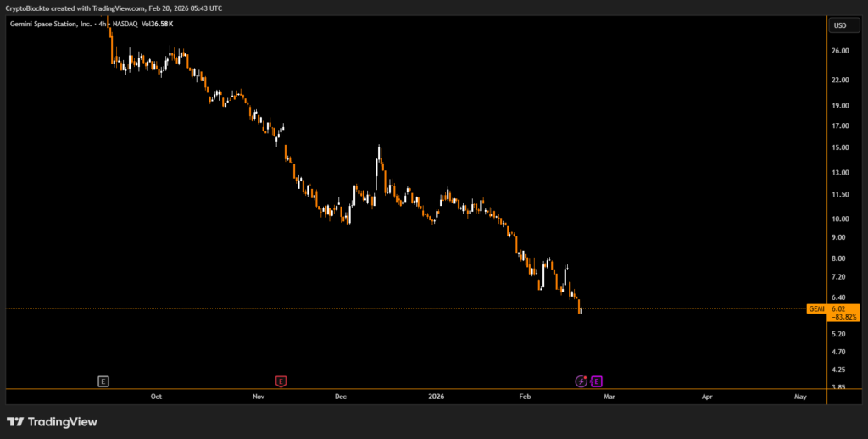Viewport: 868px width, 439px height.
Task: Click the 4h interval in chart legend
Action: (101, 25)
